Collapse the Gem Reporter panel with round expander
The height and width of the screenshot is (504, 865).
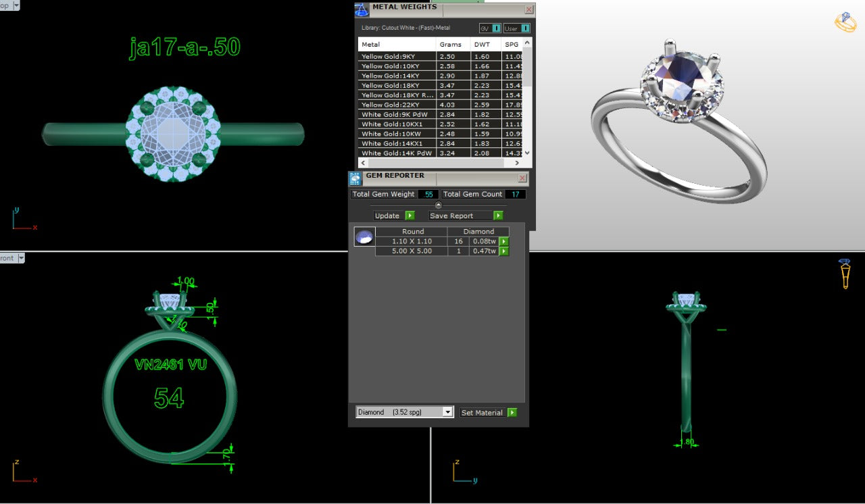coord(438,205)
